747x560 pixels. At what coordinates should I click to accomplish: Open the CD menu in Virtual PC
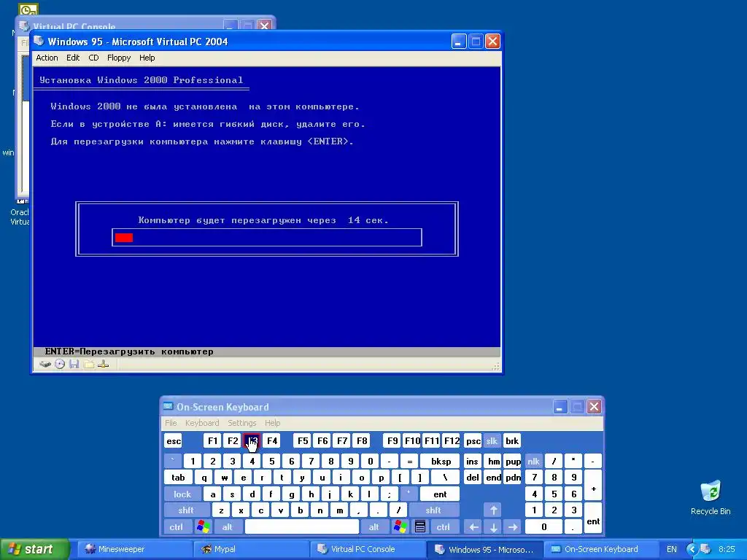click(93, 58)
